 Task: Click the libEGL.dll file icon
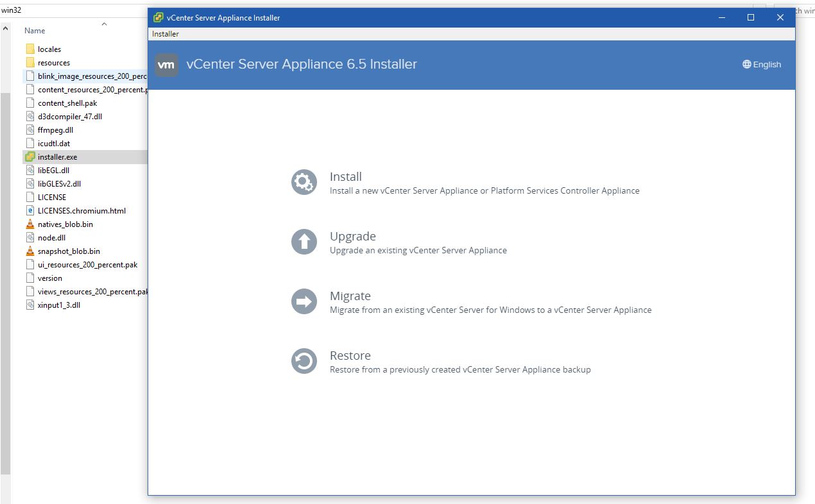tap(30, 170)
